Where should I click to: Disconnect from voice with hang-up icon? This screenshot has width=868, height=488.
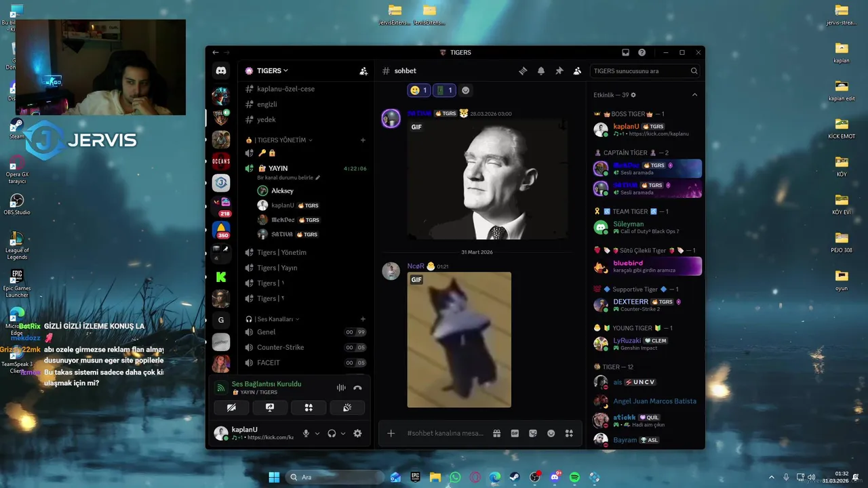pos(357,388)
